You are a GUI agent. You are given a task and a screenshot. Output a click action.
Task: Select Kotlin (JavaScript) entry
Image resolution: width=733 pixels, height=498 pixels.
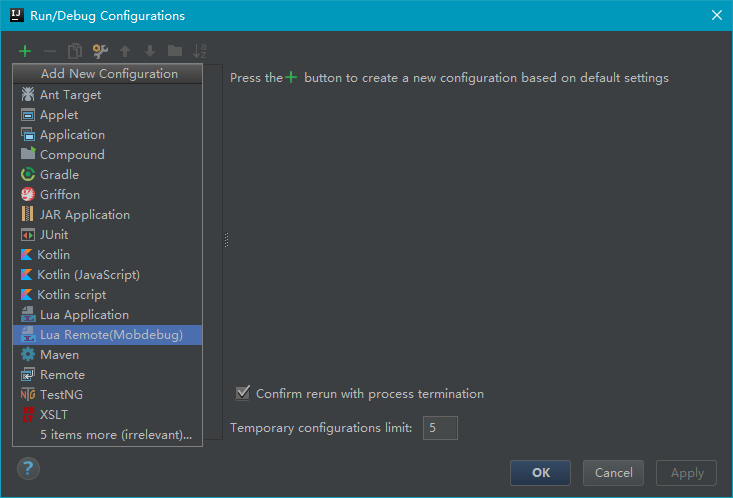108,275
